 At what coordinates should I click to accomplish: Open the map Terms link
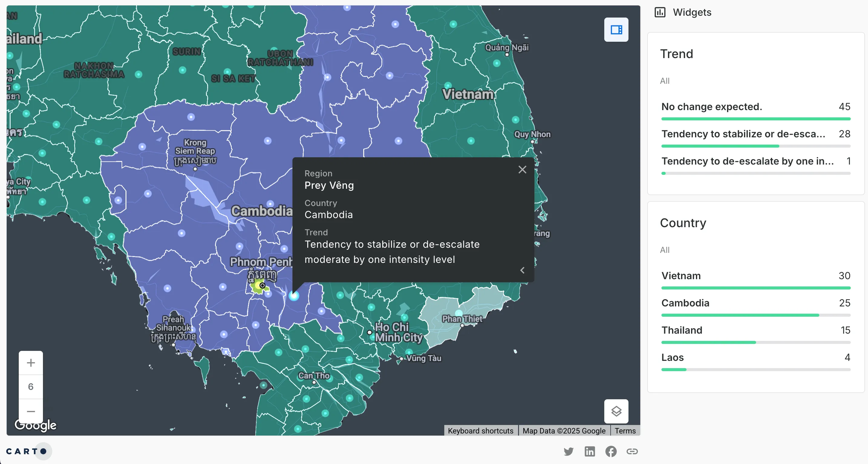pyautogui.click(x=625, y=431)
